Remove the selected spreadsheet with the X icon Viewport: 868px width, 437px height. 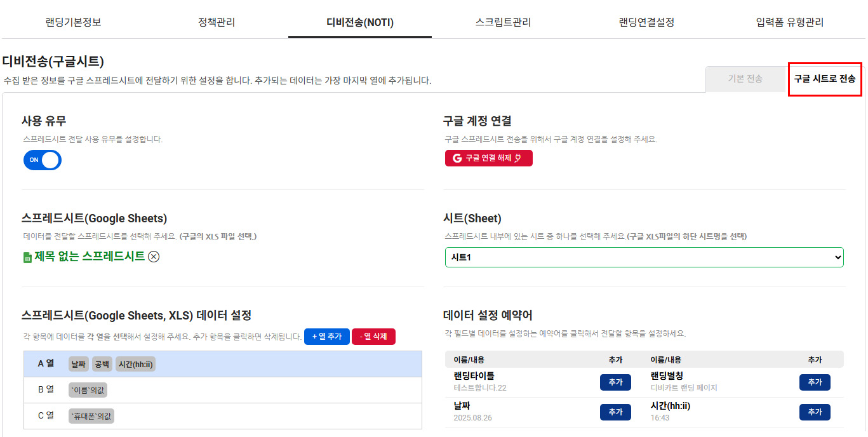tap(154, 257)
